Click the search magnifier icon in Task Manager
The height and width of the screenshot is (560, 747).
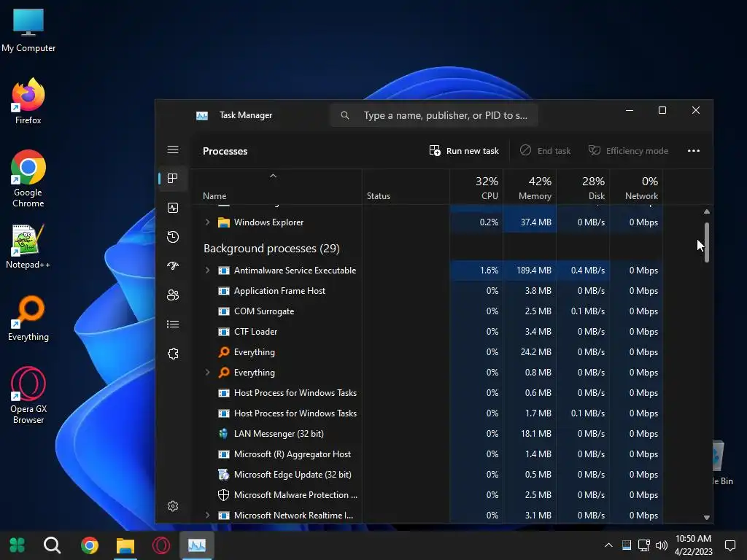point(345,115)
